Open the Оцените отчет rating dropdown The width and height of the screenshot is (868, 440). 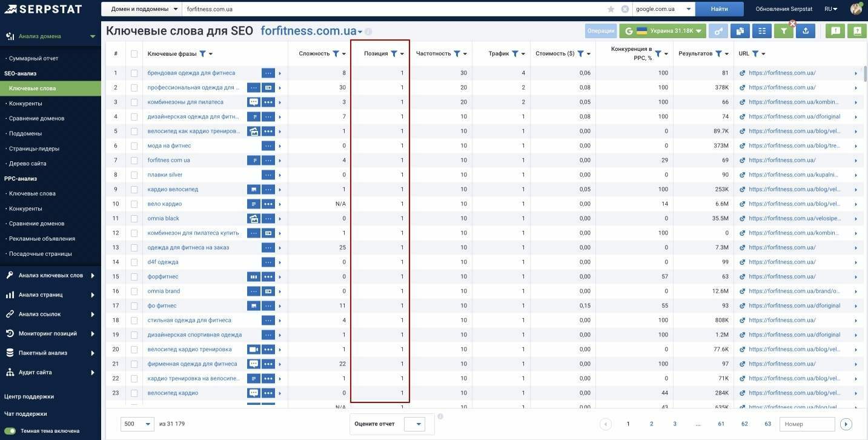tap(414, 424)
